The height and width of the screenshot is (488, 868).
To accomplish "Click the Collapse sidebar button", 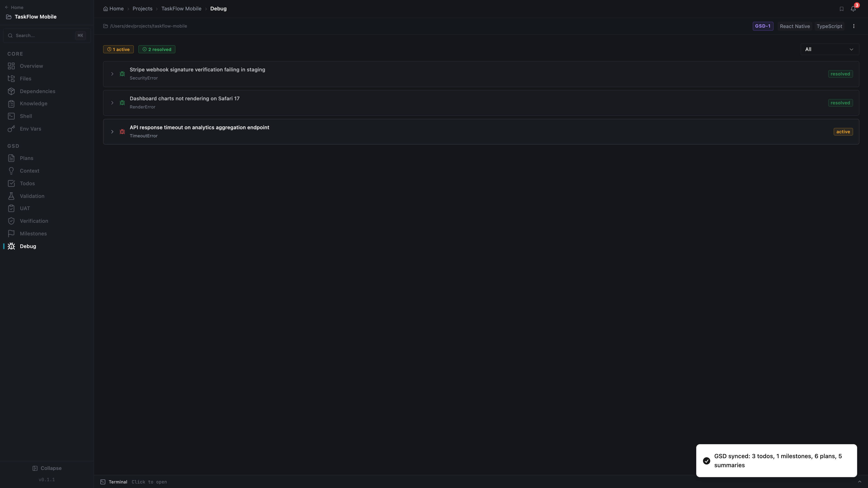I will pos(47,468).
